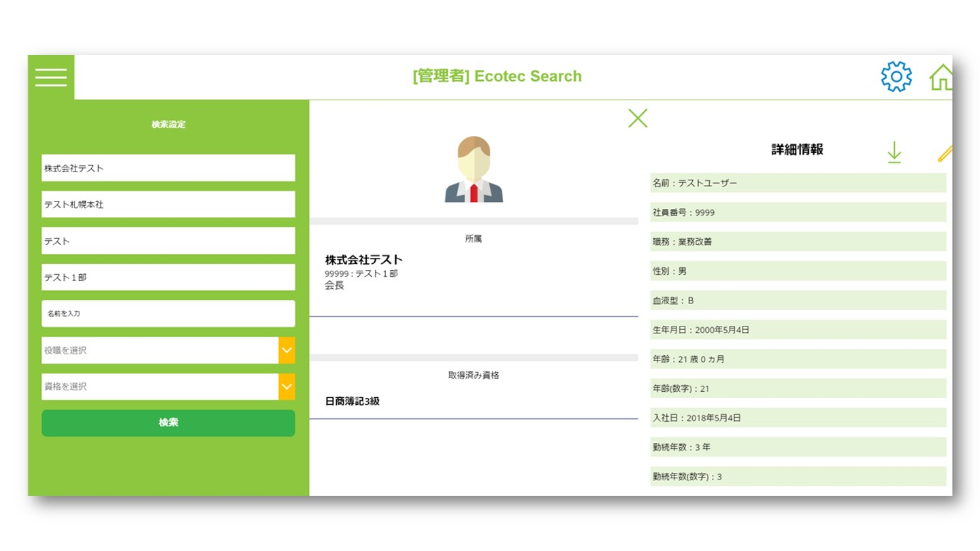This screenshot has width=980, height=551.
Task: Click the 99999 : テスト１部 line
Action: click(361, 273)
